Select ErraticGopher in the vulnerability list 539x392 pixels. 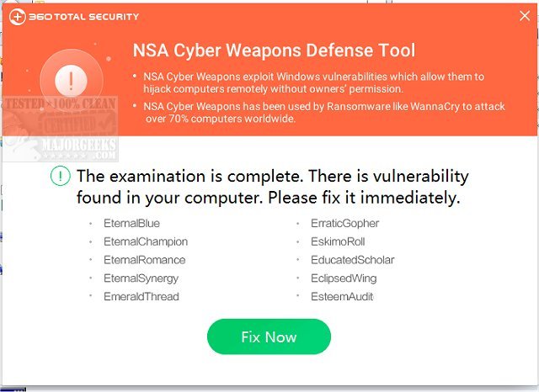(345, 223)
